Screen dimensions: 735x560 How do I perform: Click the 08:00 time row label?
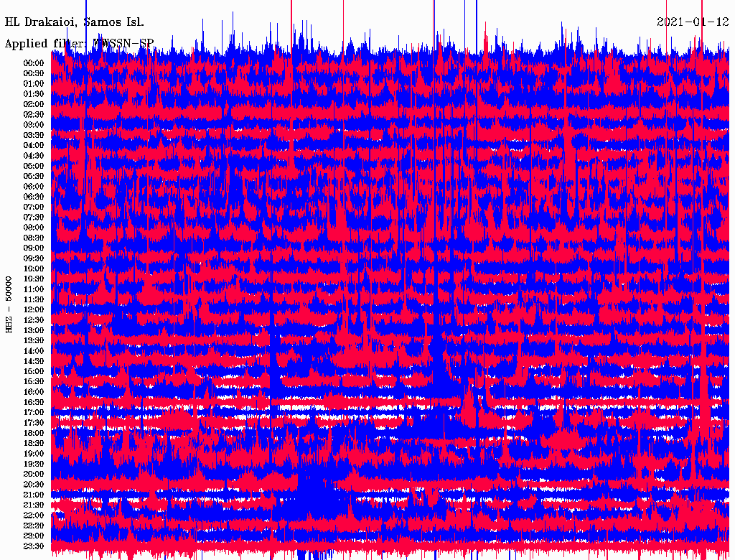(34, 228)
